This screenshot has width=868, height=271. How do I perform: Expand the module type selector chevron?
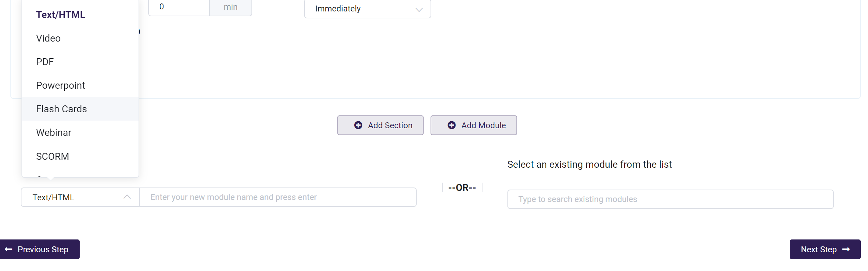click(x=128, y=197)
